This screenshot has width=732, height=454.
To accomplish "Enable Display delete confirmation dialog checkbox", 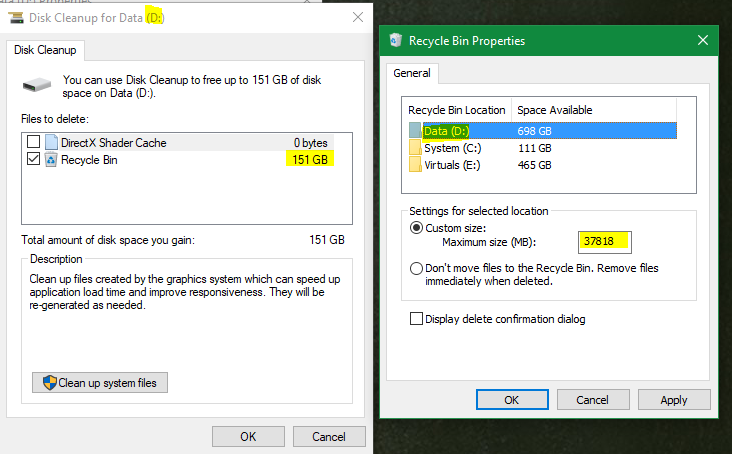I will point(416,319).
